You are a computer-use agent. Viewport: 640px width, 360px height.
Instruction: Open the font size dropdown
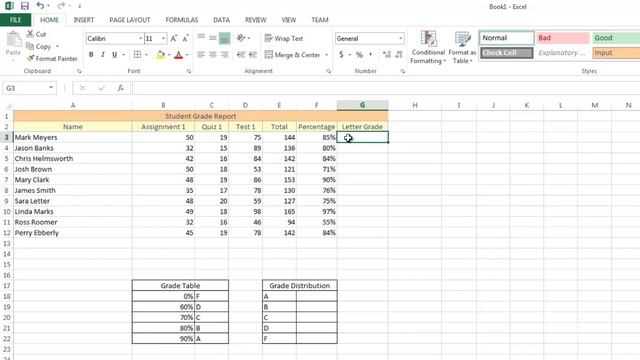(163, 38)
